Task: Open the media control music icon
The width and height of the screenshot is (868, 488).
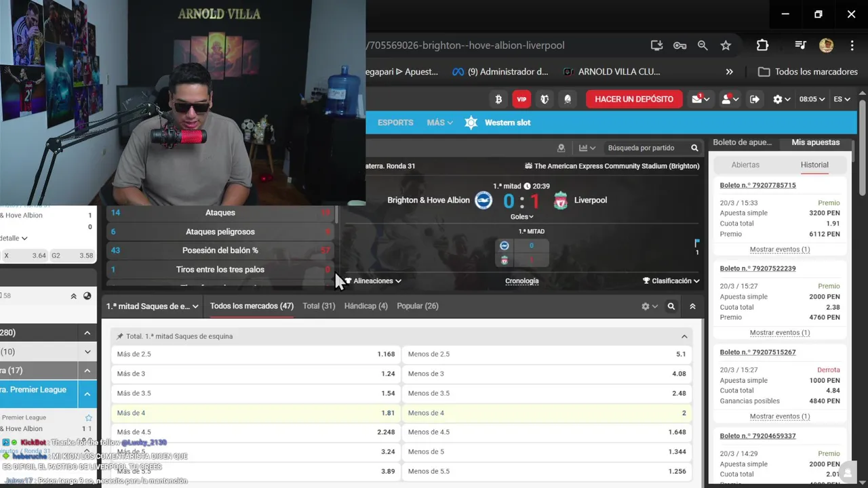Action: click(x=800, y=45)
